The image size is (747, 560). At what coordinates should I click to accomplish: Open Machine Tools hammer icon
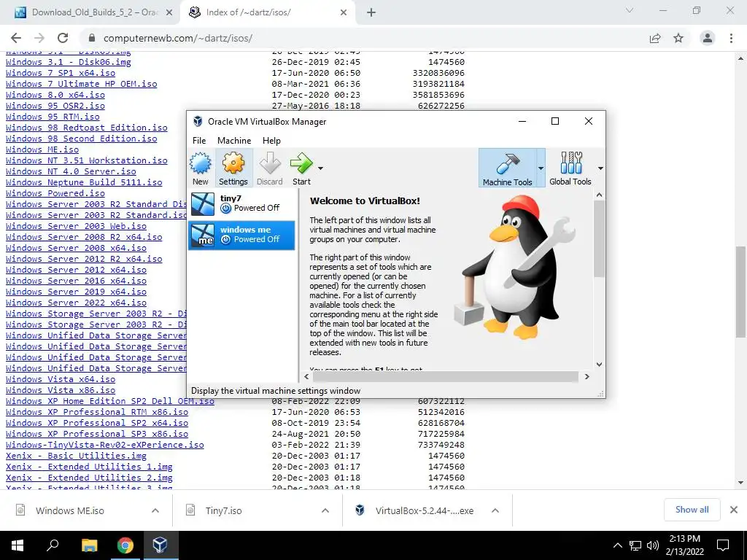coord(508,168)
